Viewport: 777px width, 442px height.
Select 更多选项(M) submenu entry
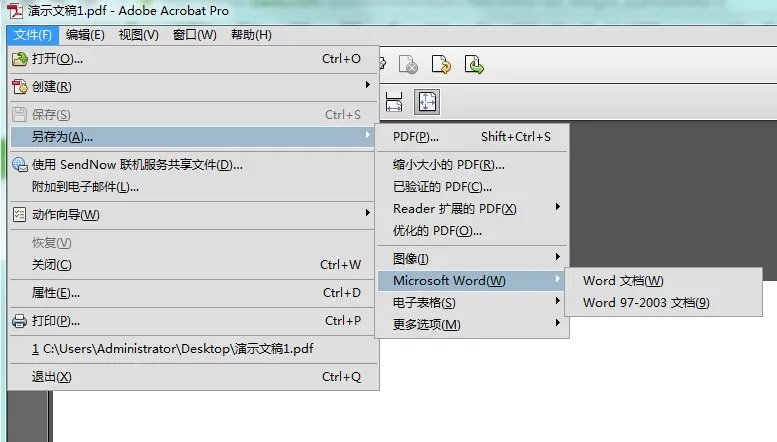(x=472, y=325)
